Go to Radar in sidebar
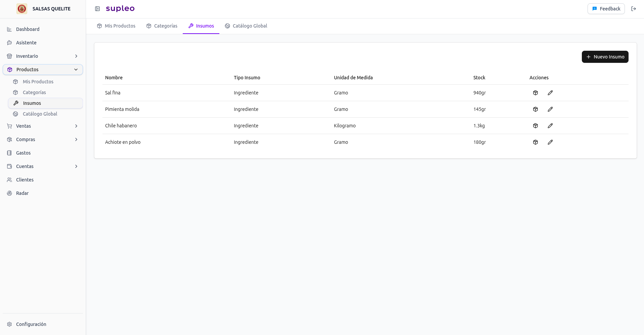644x335 pixels. point(22,193)
